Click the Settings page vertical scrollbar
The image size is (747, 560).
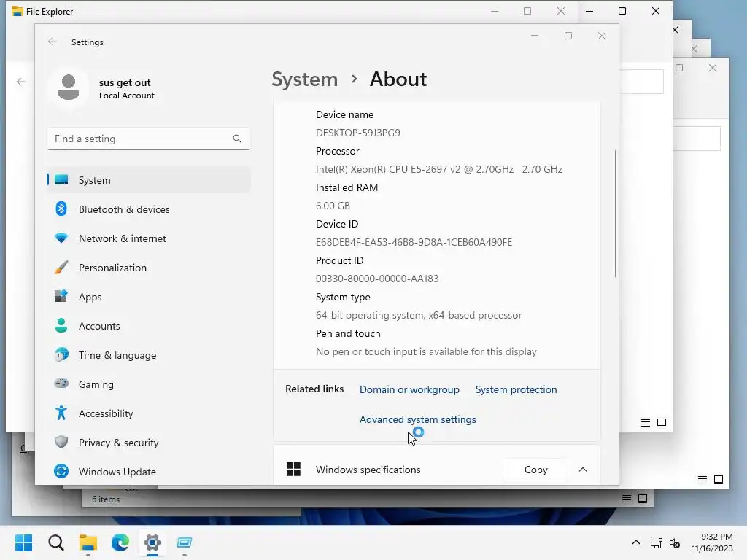click(x=615, y=214)
